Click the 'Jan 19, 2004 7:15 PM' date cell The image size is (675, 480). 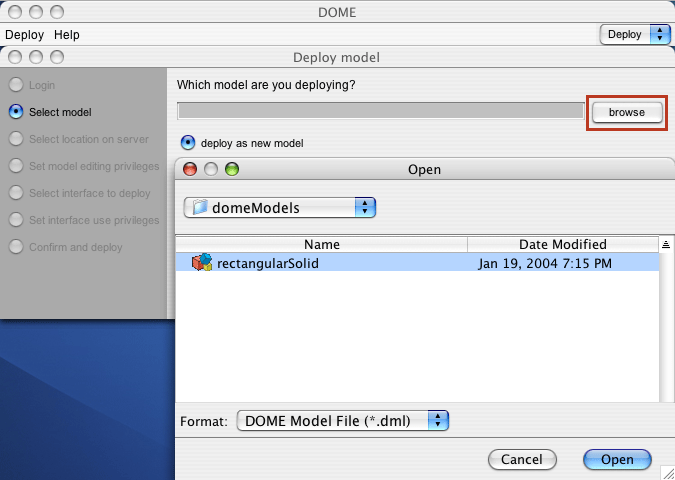pyautogui.click(x=545, y=263)
